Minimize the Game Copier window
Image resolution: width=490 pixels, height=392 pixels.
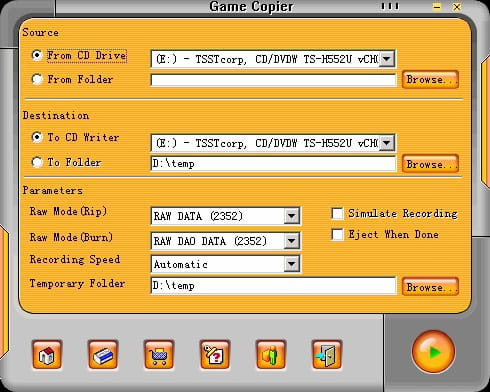(x=437, y=7)
